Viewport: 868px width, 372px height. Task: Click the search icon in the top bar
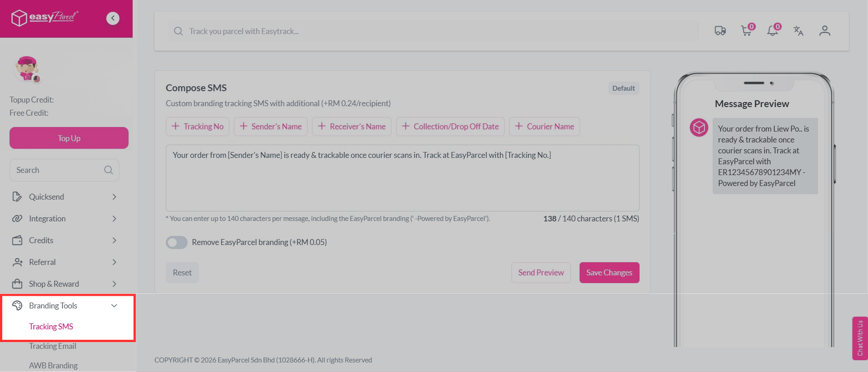tap(179, 31)
